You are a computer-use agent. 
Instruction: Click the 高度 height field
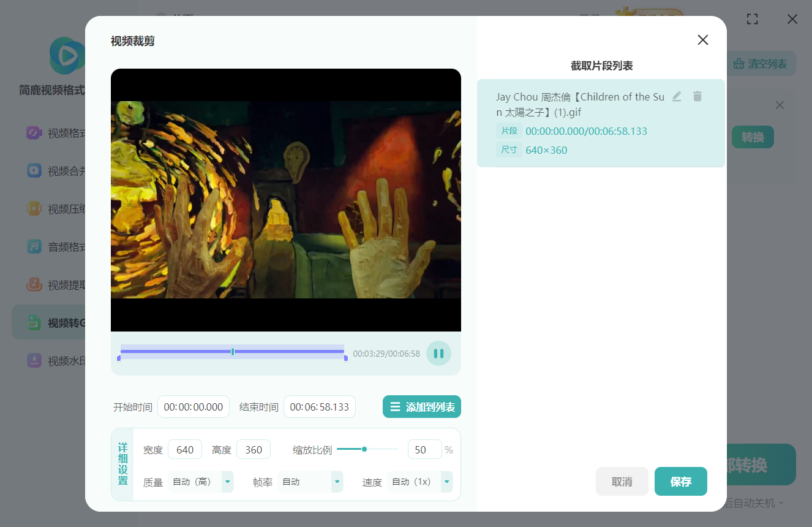(254, 450)
